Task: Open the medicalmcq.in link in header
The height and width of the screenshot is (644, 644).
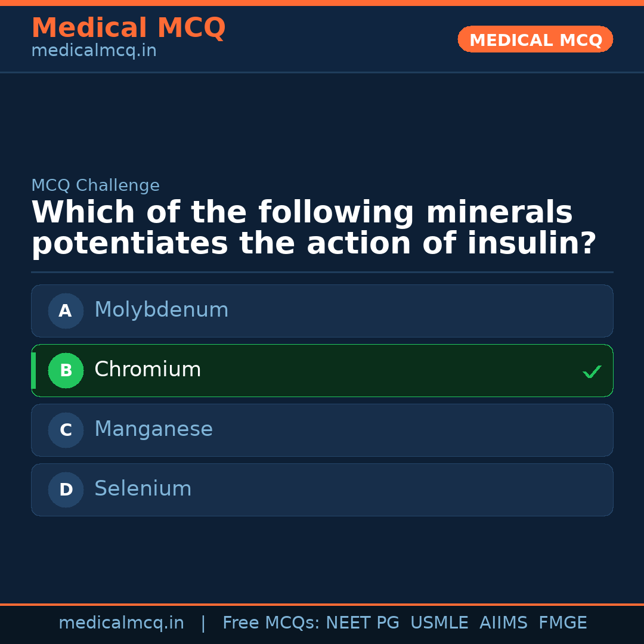Action: [94, 51]
